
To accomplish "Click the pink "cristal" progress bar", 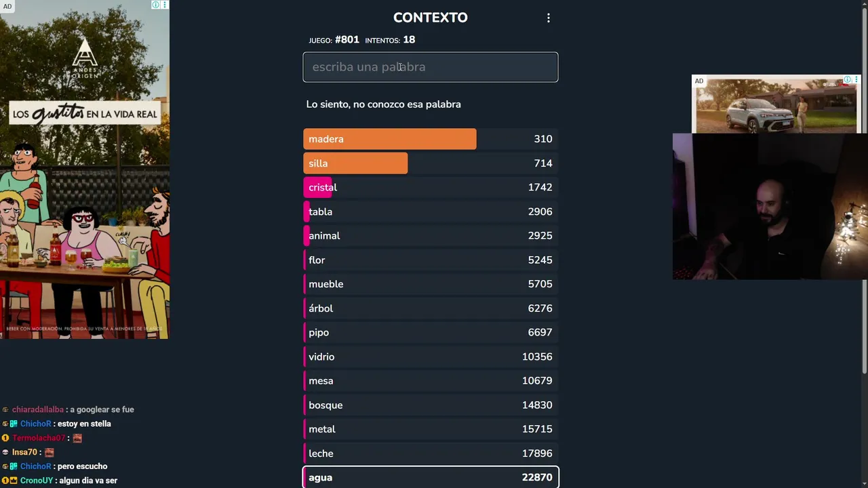I will (x=319, y=188).
